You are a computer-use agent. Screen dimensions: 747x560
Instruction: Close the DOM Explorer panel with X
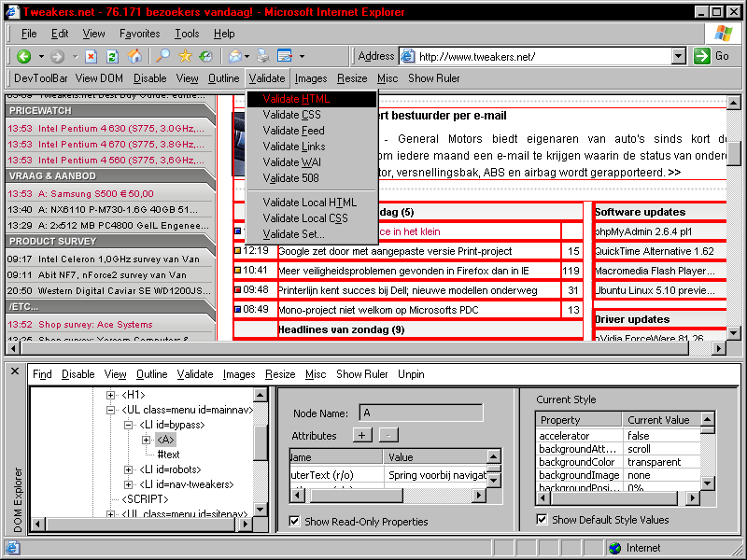(x=15, y=371)
